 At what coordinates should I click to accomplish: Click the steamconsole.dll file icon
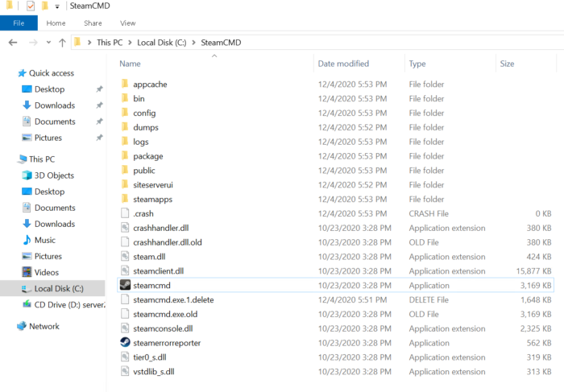click(x=125, y=328)
